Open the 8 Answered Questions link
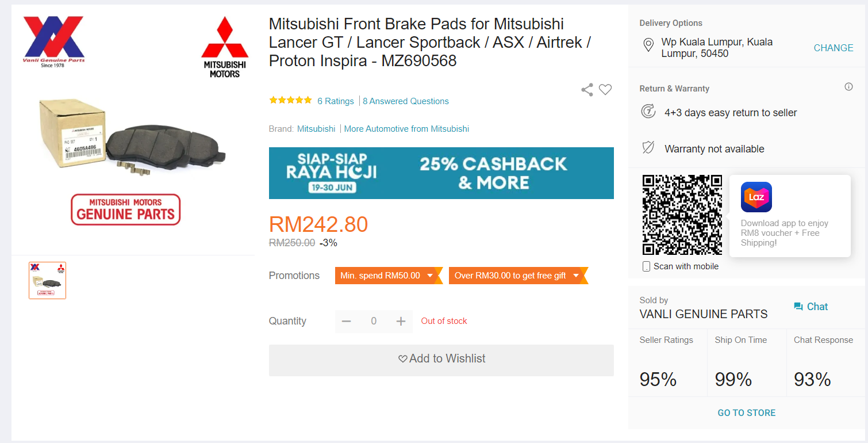 406,101
